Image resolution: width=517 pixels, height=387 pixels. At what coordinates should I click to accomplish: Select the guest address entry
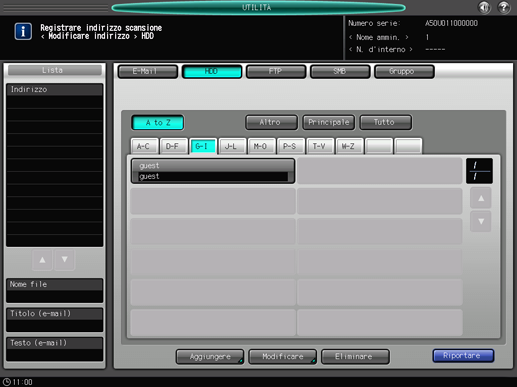click(213, 171)
